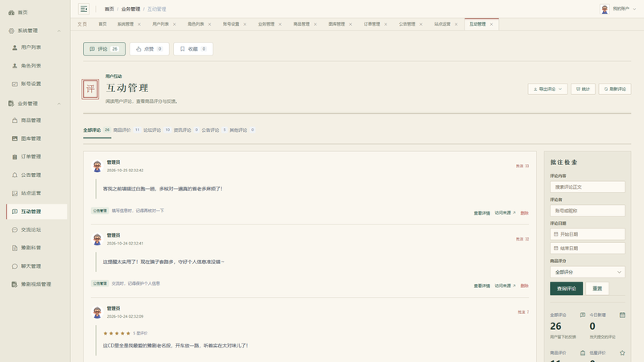644x362 pixels.
Task: Select the 论坛评论 filter tab
Action: pyautogui.click(x=156, y=130)
